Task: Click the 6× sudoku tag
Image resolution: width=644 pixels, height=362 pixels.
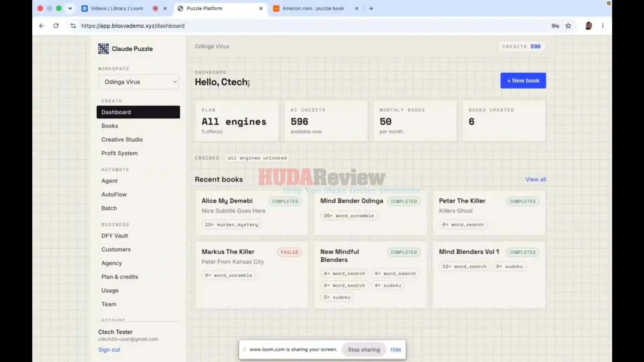Action: (x=509, y=267)
